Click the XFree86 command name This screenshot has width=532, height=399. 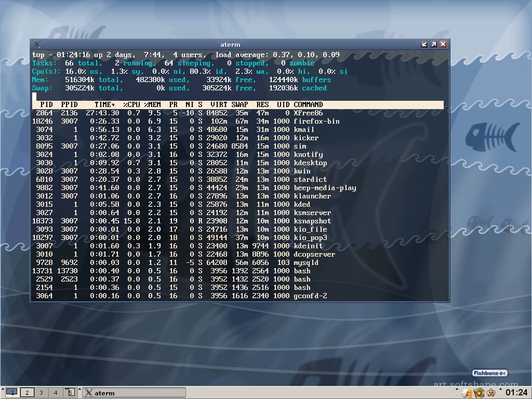[308, 113]
